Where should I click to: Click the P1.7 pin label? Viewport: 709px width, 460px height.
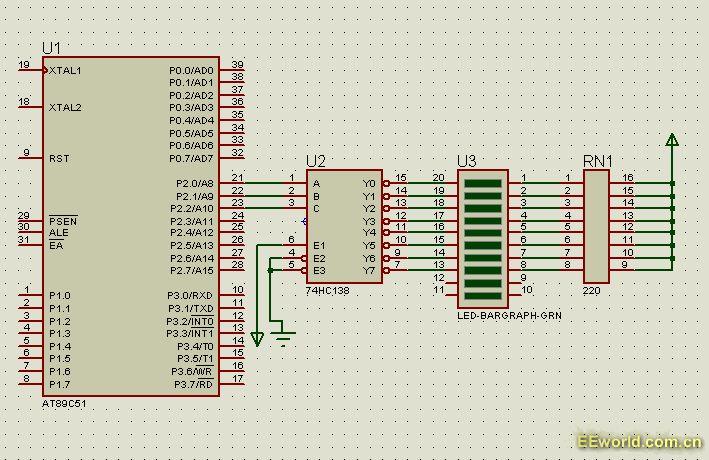60,384
